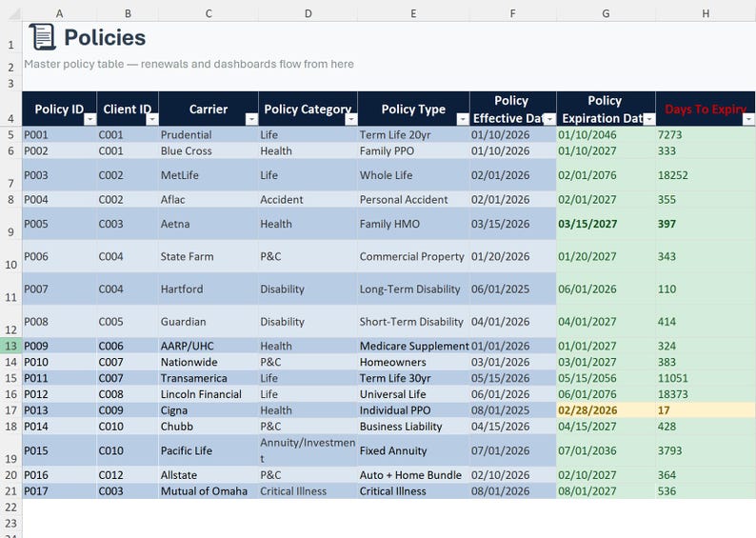Select Client ID cell C012
The height and width of the screenshot is (538, 756).
pyautogui.click(x=128, y=475)
